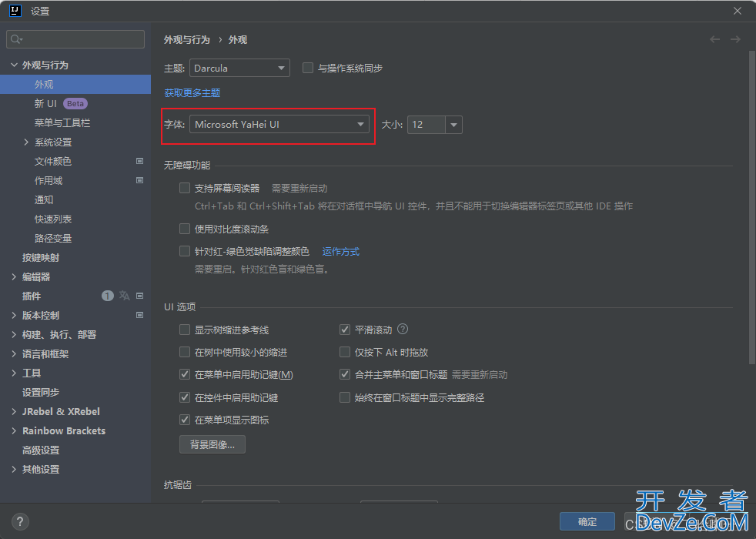Click the settings search input field
Image resolution: width=756 pixels, height=539 pixels.
75,39
